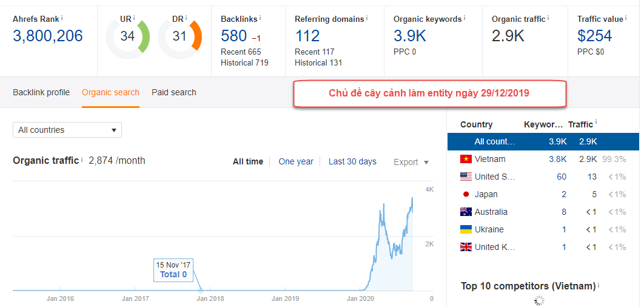The width and height of the screenshot is (644, 307).
Task: Switch to Paid search tab
Action: click(173, 92)
